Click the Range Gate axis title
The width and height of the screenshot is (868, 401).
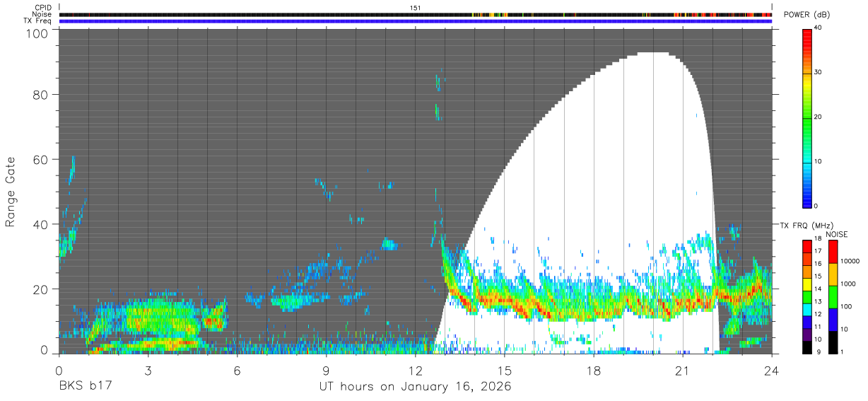(11, 192)
